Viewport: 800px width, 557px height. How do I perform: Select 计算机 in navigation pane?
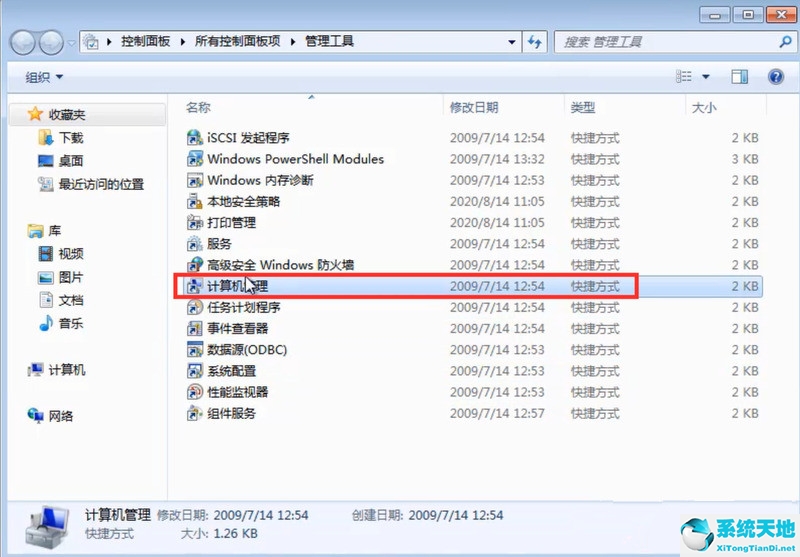coord(57,370)
